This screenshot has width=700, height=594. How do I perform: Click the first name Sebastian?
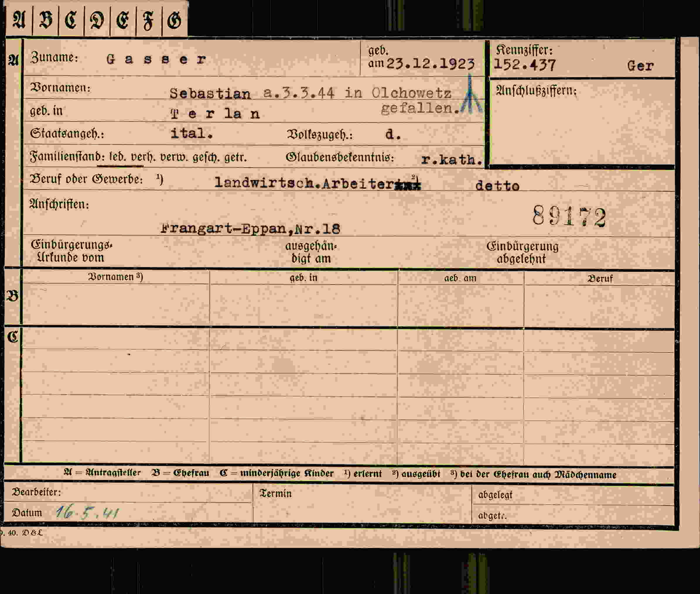(210, 94)
